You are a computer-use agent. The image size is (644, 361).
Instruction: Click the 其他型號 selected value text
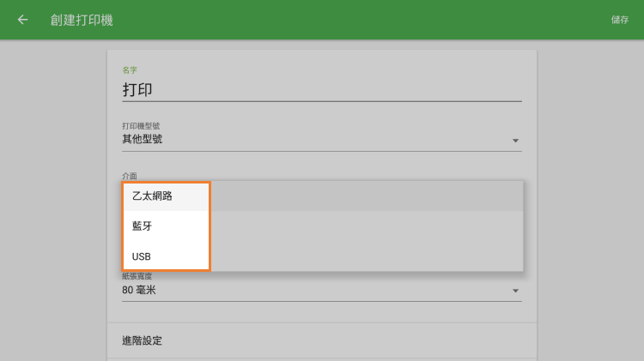(x=142, y=140)
